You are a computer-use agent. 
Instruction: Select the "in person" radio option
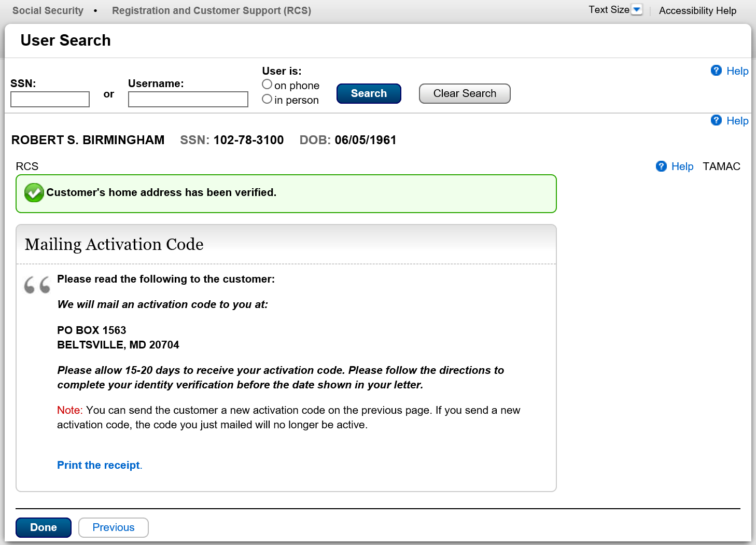click(x=267, y=99)
